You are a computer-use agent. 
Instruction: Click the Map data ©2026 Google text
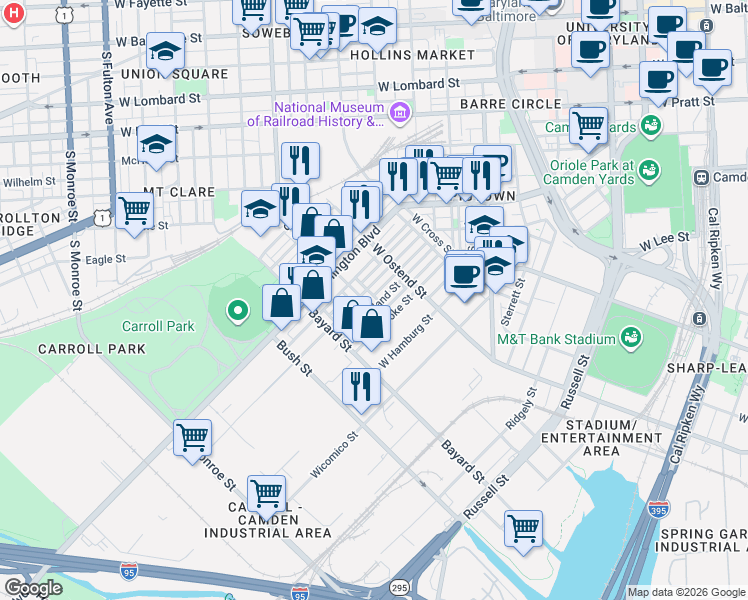[686, 593]
